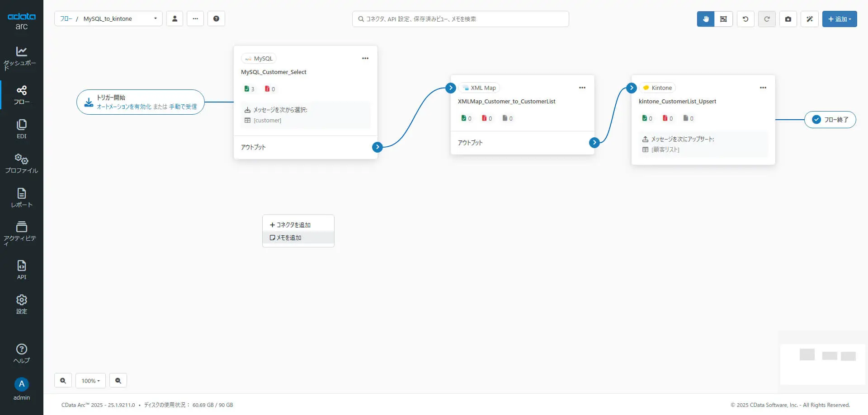Choose コネクタを追加 from the context menu

298,225
